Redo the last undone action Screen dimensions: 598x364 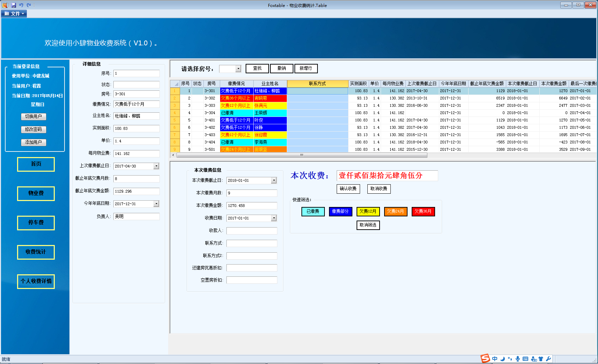click(29, 5)
